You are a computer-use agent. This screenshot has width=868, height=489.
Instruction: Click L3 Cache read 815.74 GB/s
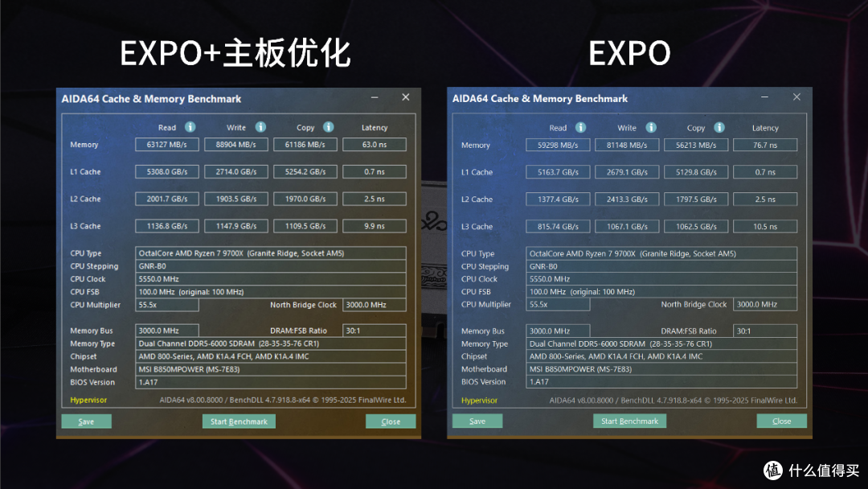[558, 227]
